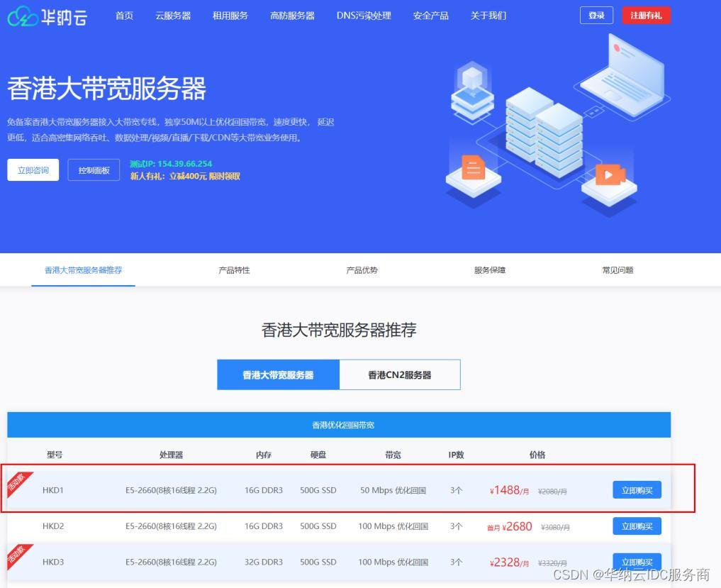Buy the HKD3 server with 立即购买
The height and width of the screenshot is (588, 721).
tap(637, 562)
